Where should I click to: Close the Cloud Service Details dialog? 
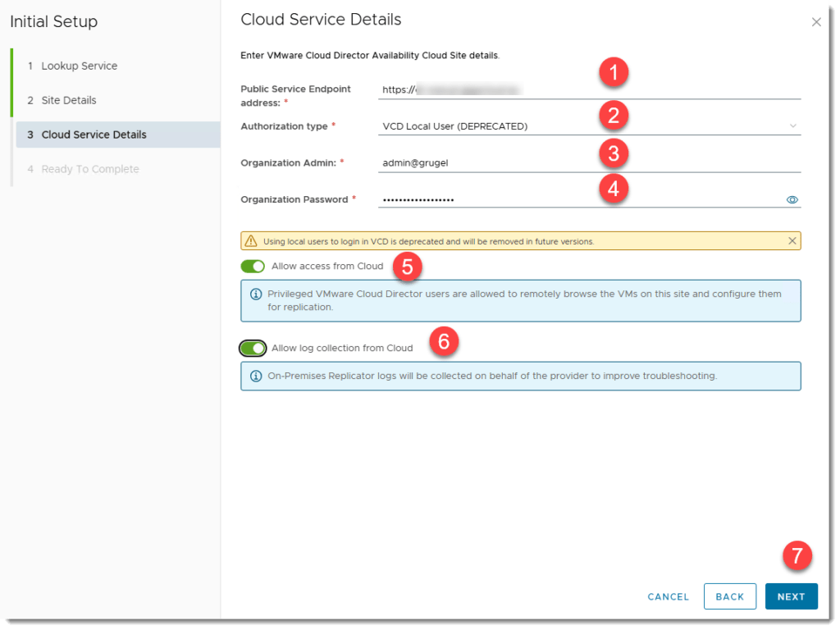[x=815, y=22]
